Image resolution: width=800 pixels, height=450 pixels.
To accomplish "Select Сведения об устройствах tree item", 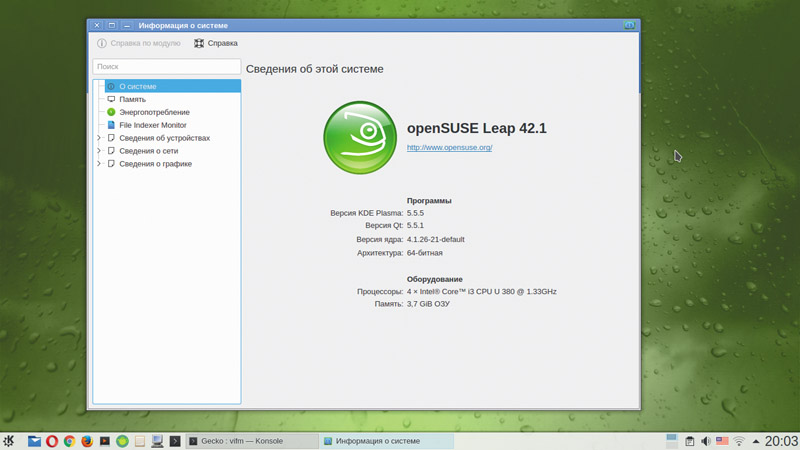I will click(164, 138).
